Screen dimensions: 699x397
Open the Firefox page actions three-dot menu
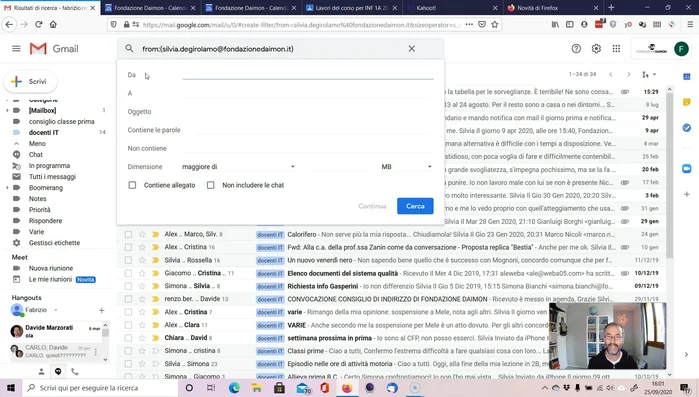[x=469, y=25]
